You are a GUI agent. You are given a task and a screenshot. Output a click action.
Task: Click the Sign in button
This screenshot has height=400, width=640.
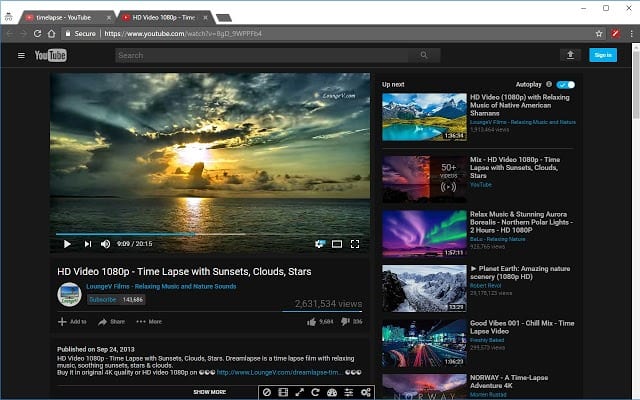(x=602, y=55)
